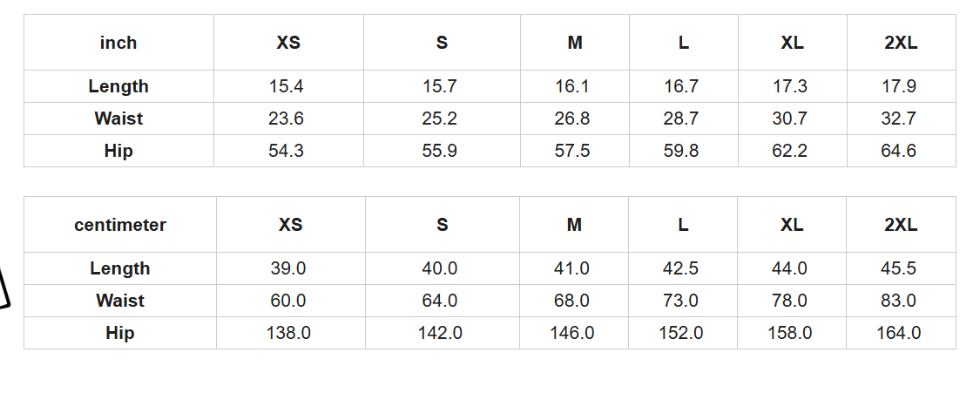Click the XL header in the centimeter table

[x=792, y=225]
